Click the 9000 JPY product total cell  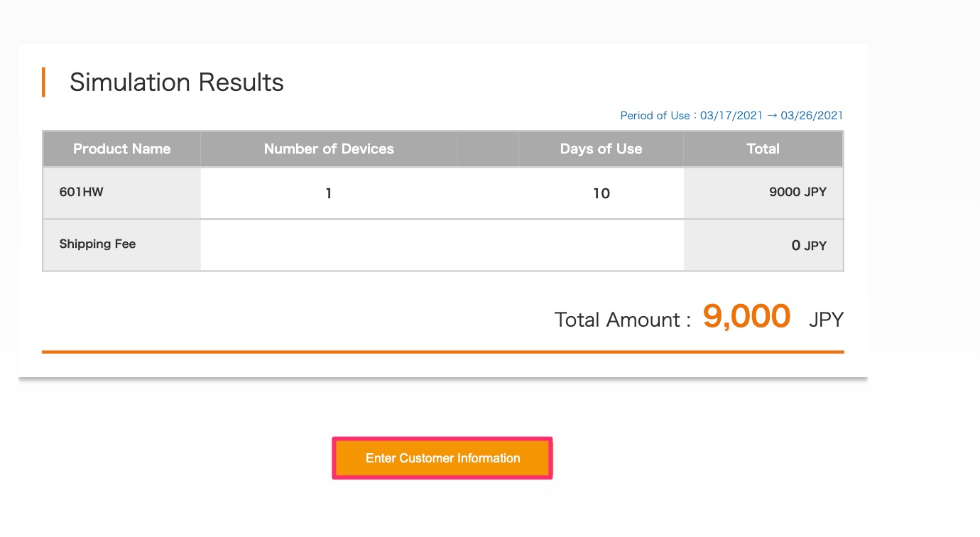(797, 192)
